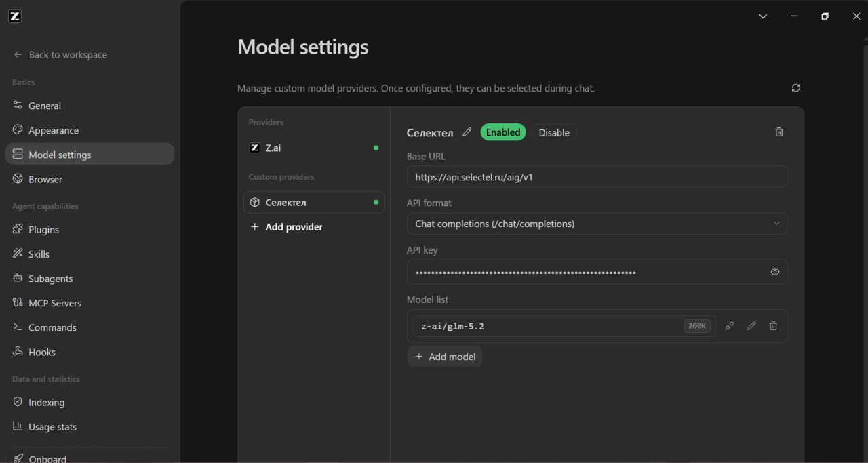Viewport: 868px width, 463px height.
Task: Click the title bar chevron dropdown
Action: coord(763,16)
